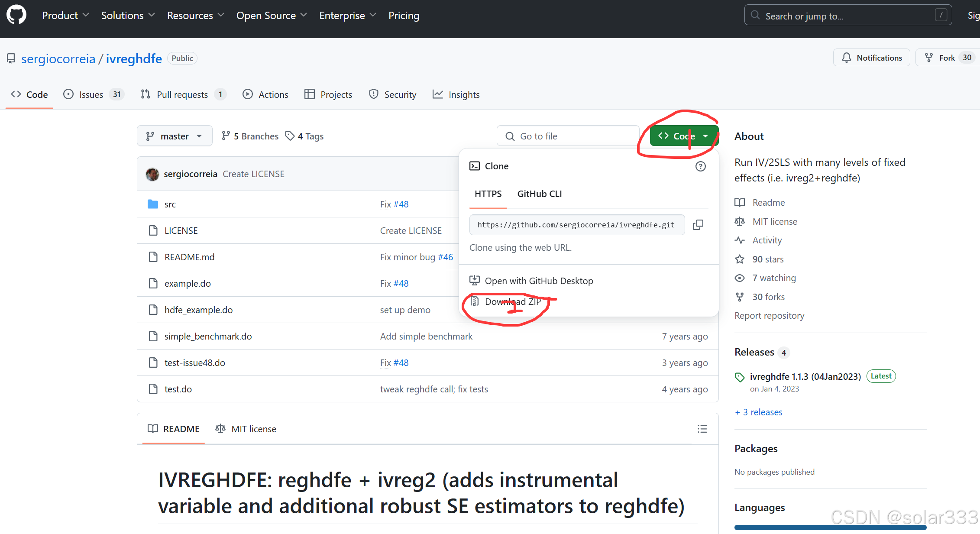Expand the Product menu
980x534 pixels.
pos(65,16)
